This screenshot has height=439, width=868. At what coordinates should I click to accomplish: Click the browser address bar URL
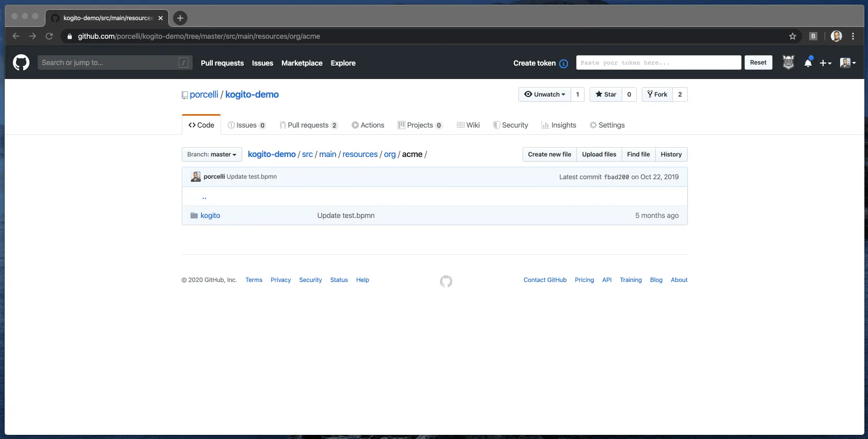[x=199, y=36]
